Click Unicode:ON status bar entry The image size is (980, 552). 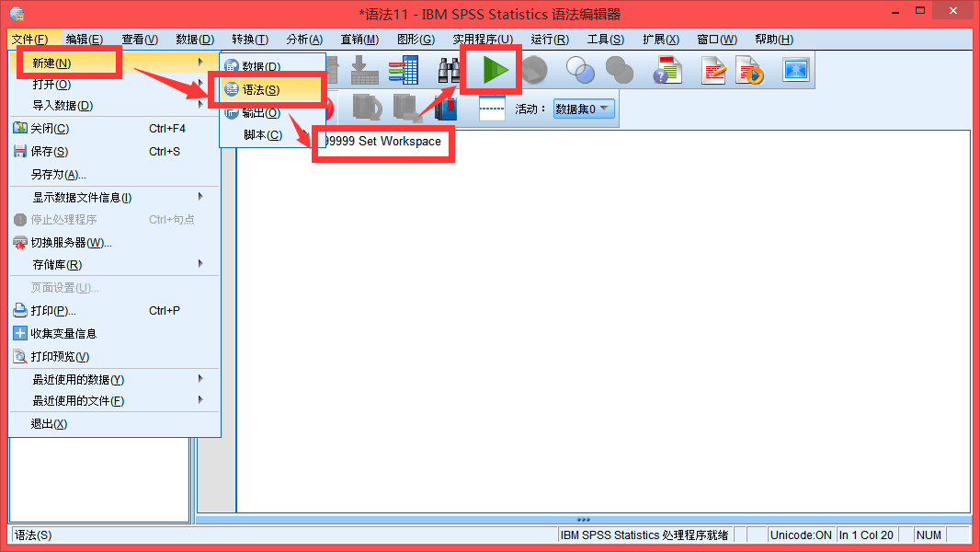pos(801,535)
